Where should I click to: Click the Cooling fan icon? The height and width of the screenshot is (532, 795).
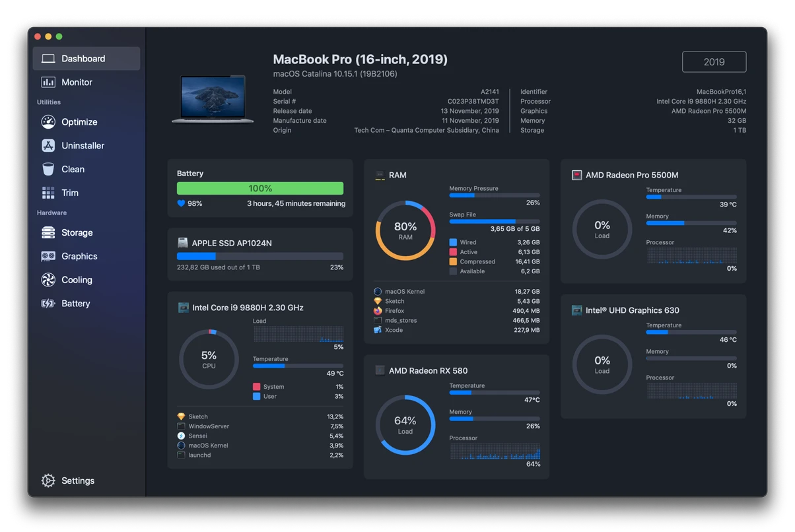[x=48, y=281]
